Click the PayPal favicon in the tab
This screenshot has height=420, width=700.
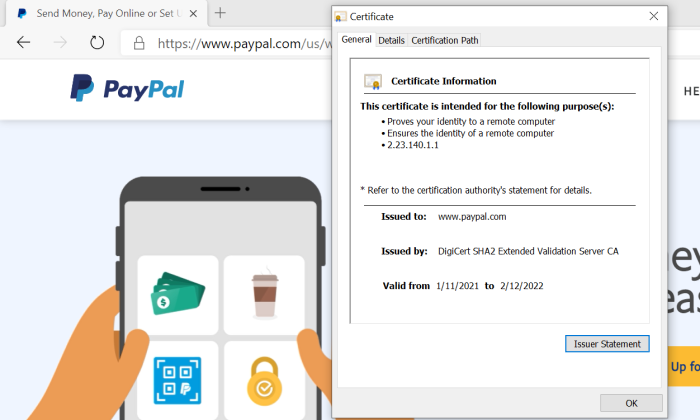pyautogui.click(x=22, y=13)
